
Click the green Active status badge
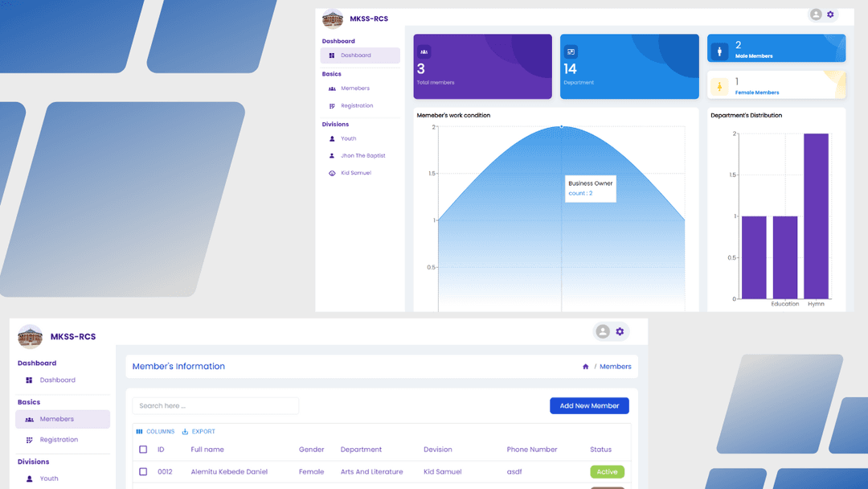(x=607, y=472)
